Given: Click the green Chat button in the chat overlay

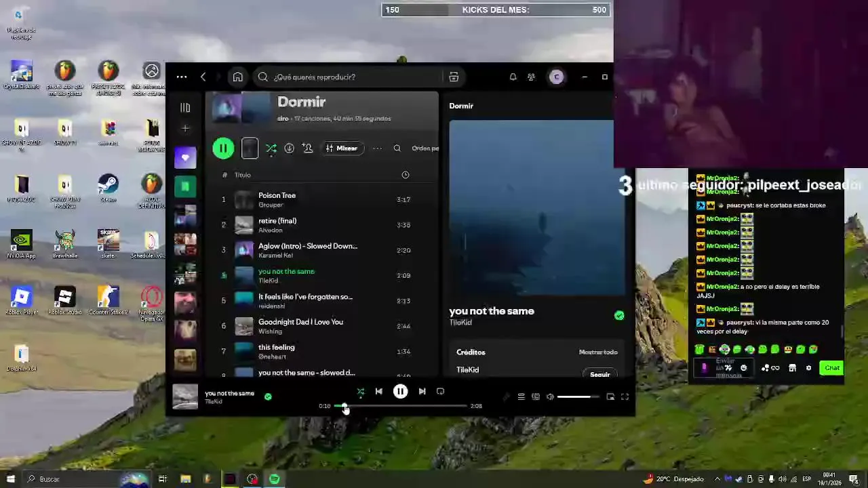Looking at the screenshot, I should click(x=831, y=368).
